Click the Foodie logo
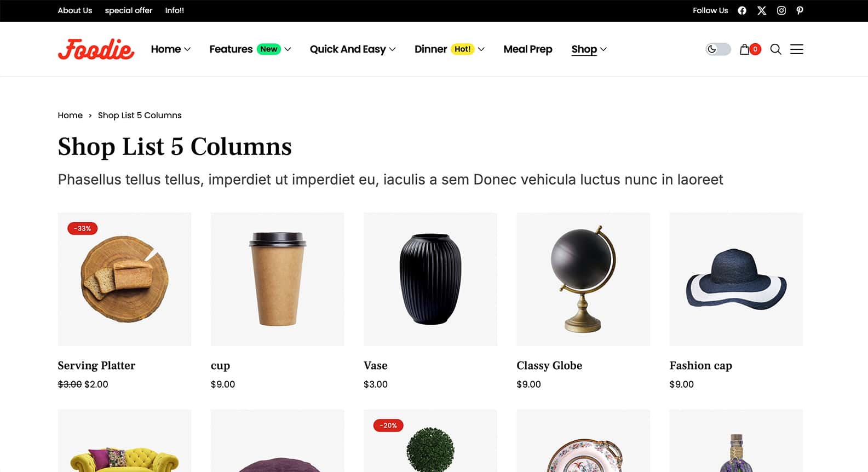The width and height of the screenshot is (868, 472). (96, 49)
